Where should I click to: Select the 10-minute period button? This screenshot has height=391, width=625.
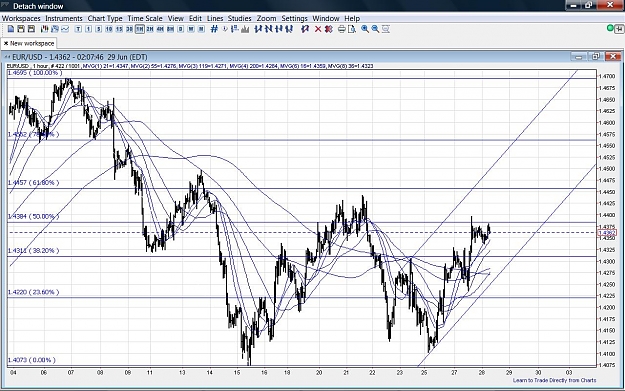click(x=109, y=29)
